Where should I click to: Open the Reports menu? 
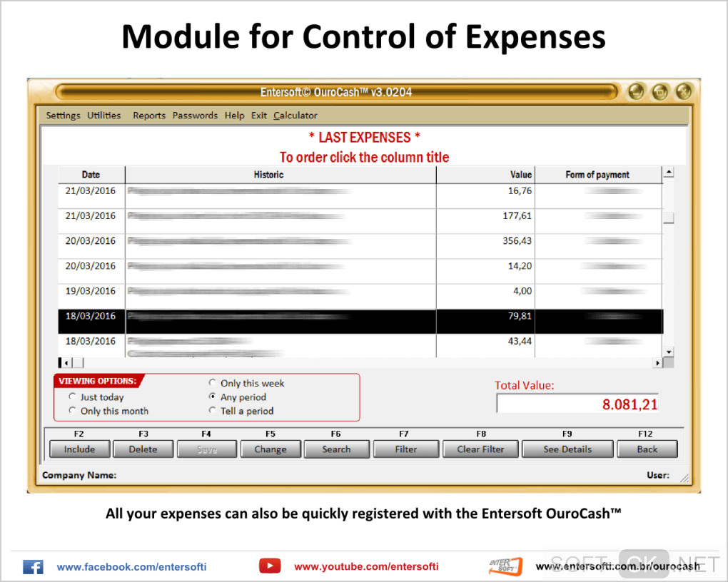149,115
